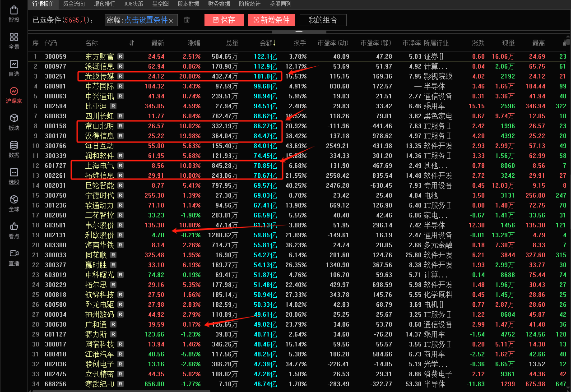The height and width of the screenshot is (392, 571).
Task: Select the 光线传媒 stock row
Action: [298, 76]
